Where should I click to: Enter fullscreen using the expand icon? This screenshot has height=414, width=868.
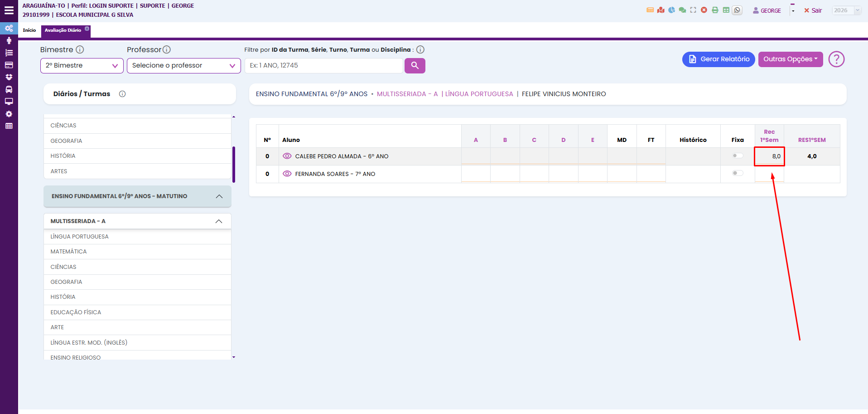click(x=693, y=10)
